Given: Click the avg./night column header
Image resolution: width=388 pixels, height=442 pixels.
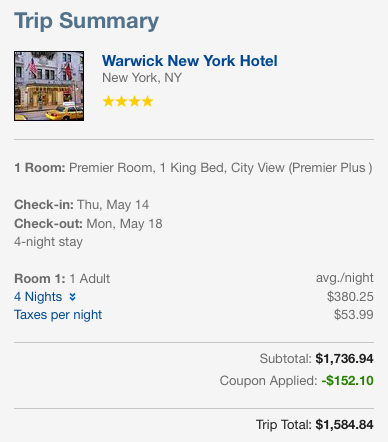Looking at the screenshot, I should (345, 278).
